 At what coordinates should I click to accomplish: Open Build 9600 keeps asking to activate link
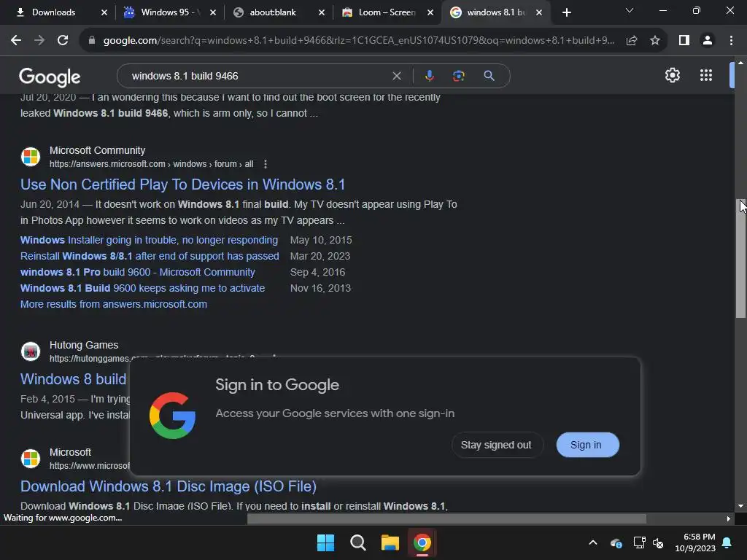(142, 288)
